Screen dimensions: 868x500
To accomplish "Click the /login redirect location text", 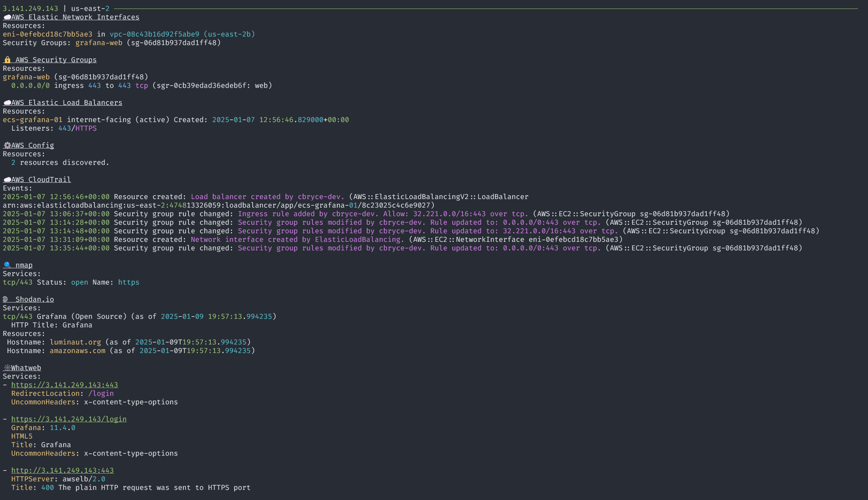I will click(x=101, y=393).
